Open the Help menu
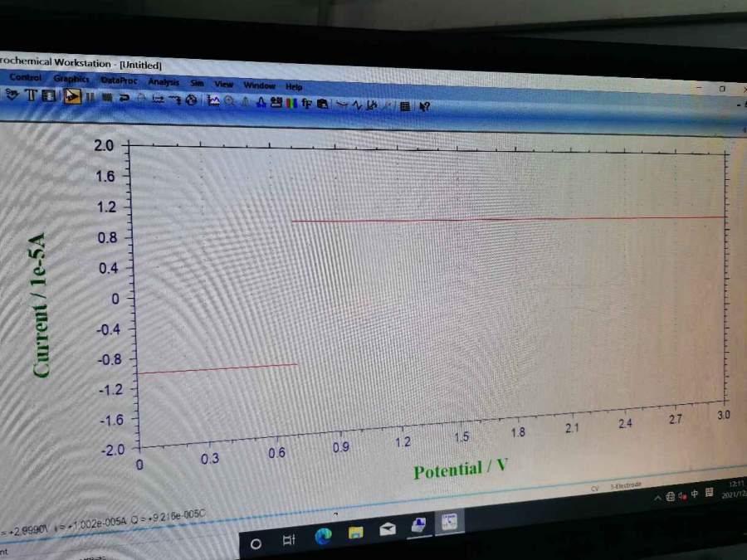This screenshot has width=747, height=560. coord(294,86)
